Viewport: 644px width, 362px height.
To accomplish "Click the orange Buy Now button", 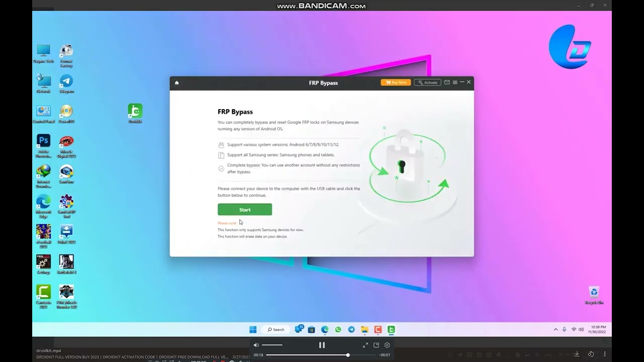I will click(x=395, y=82).
